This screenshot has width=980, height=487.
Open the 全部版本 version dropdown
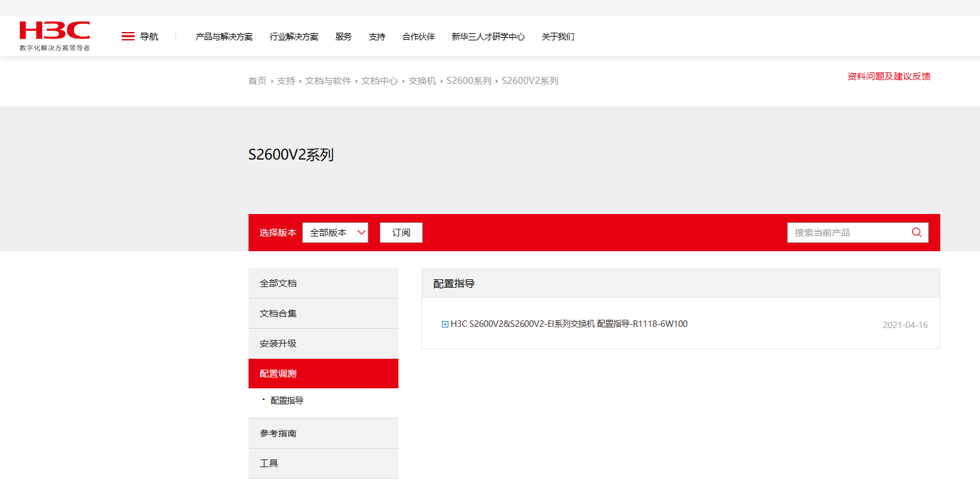(335, 233)
